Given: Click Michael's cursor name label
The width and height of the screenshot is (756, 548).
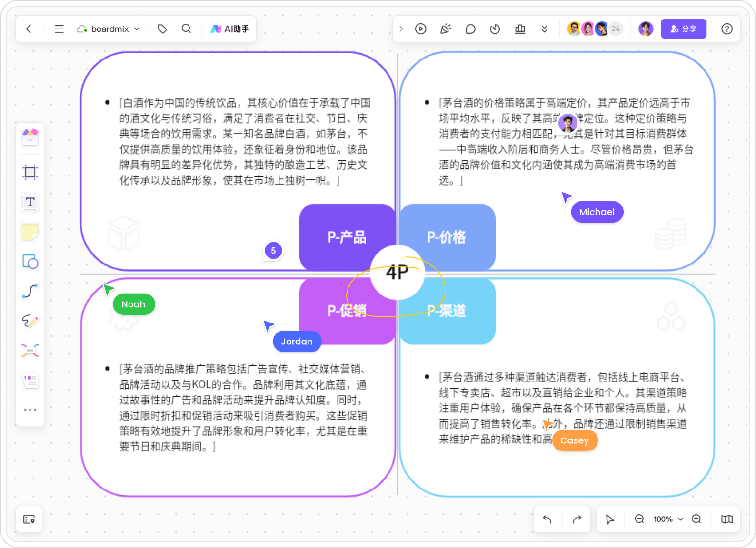Looking at the screenshot, I should pyautogui.click(x=597, y=212).
